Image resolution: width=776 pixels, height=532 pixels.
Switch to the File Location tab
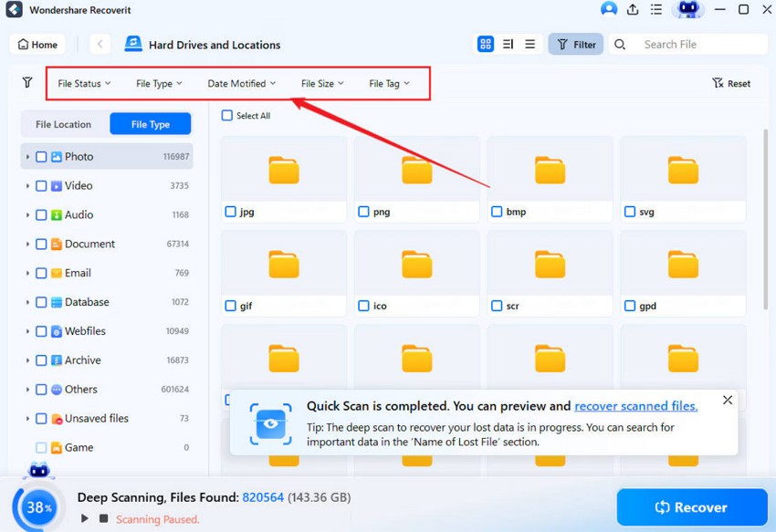64,124
